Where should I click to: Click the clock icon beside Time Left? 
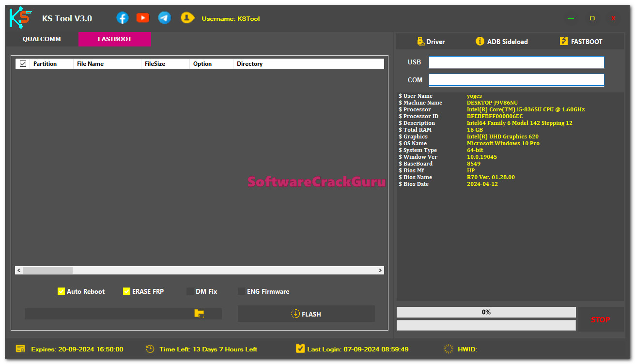pyautogui.click(x=150, y=349)
